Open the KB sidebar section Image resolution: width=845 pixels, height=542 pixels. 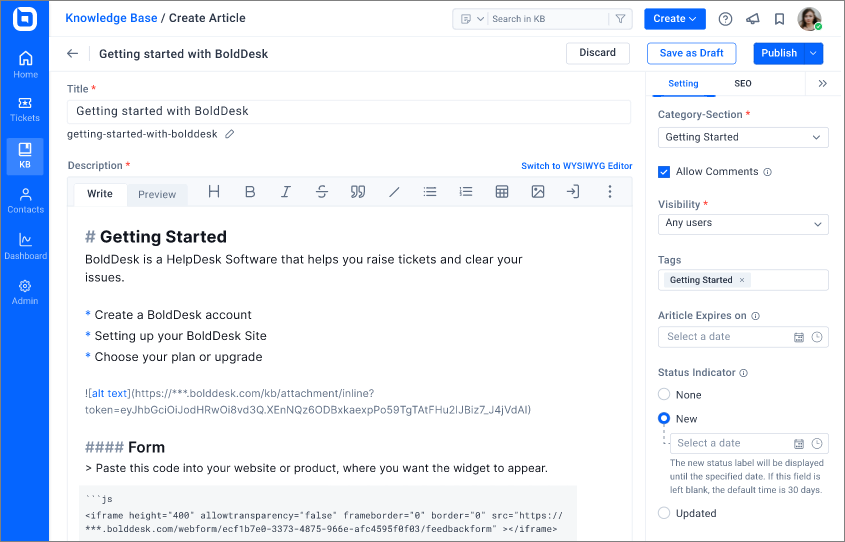25,156
